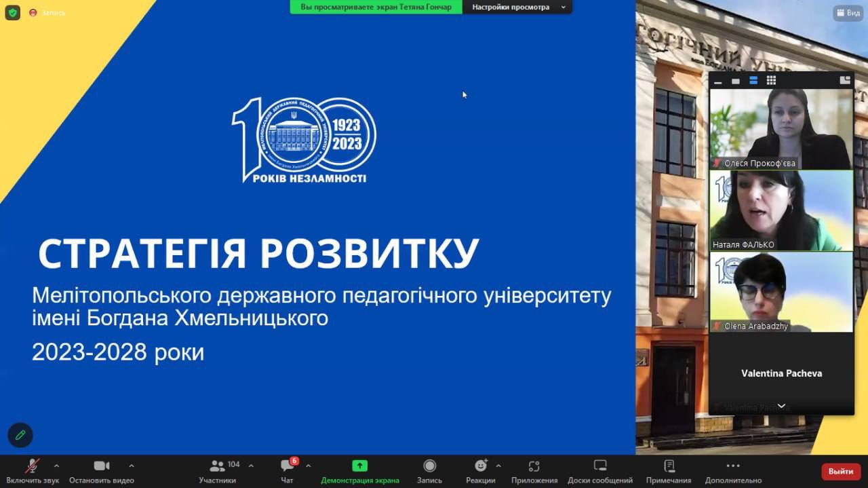Open Доски сообщений whiteboards
This screenshot has width=868, height=488.
[x=600, y=466]
